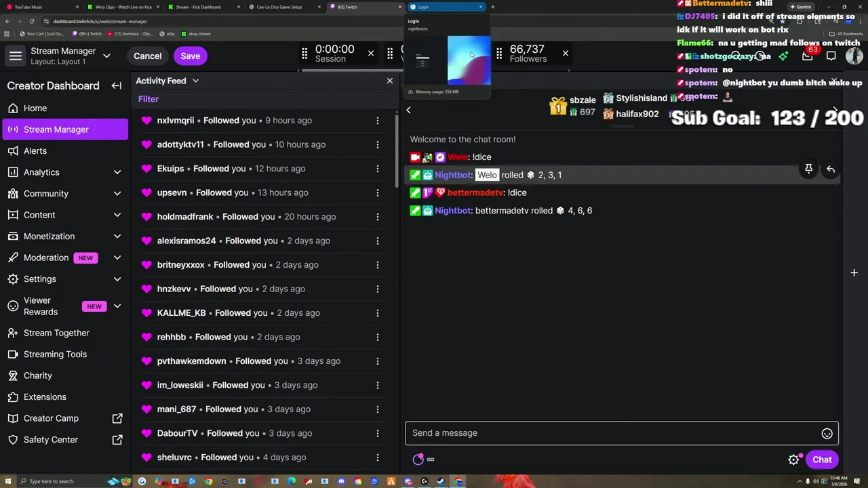Click the plus icon beside chat
Viewport: 868px width, 488px height.
[x=854, y=272]
